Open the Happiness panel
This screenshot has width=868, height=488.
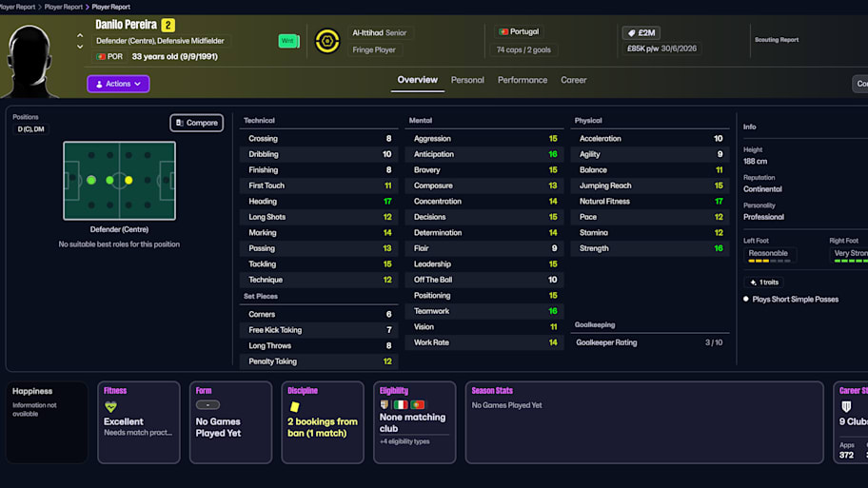click(x=47, y=422)
